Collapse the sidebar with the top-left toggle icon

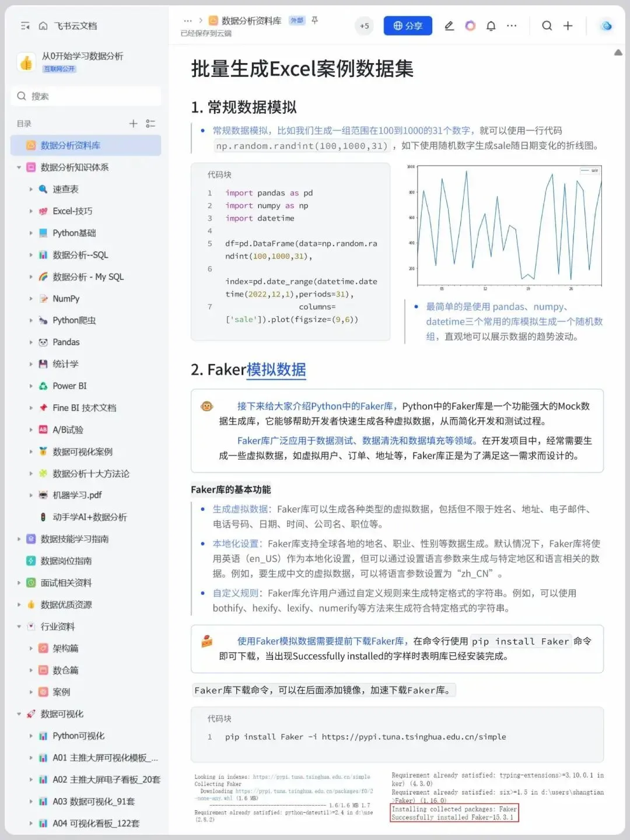click(x=25, y=26)
